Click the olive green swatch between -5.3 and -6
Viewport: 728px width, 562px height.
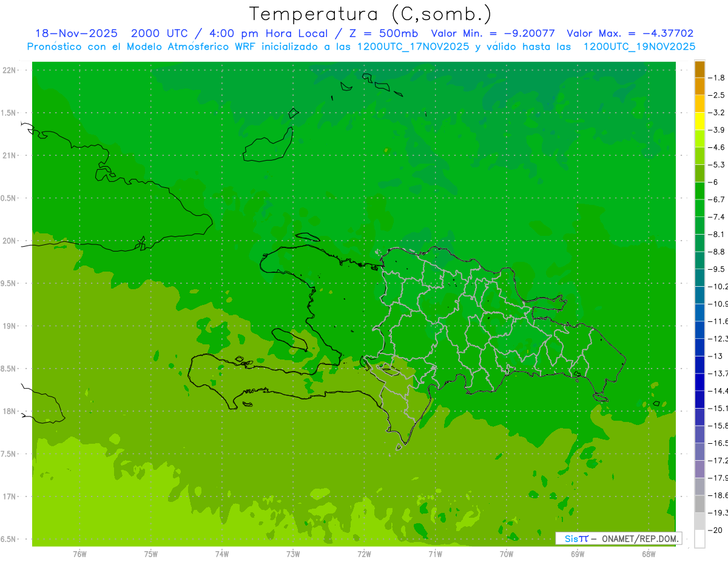click(699, 173)
